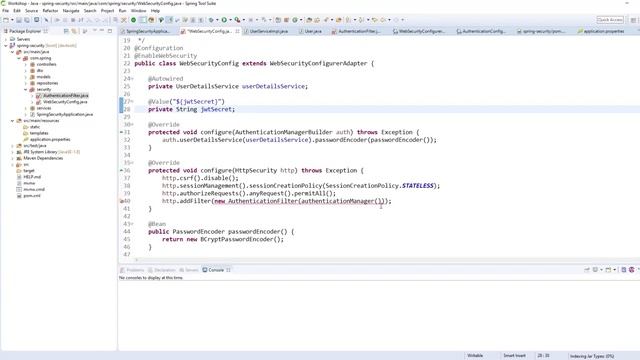Open the Source menu
The height and width of the screenshot is (360, 640).
pyautogui.click(x=31, y=11)
